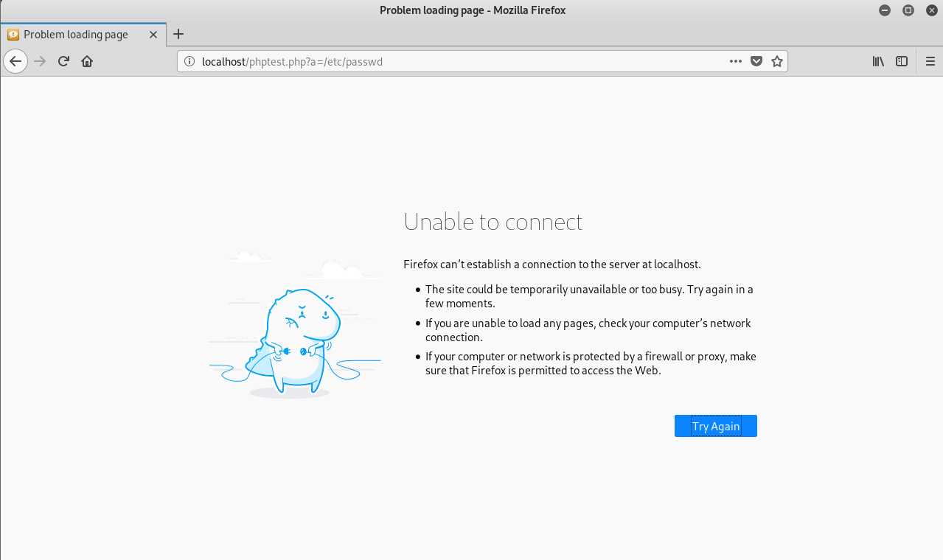Open the Firefox hamburger menu
The image size is (943, 560).
tap(930, 61)
